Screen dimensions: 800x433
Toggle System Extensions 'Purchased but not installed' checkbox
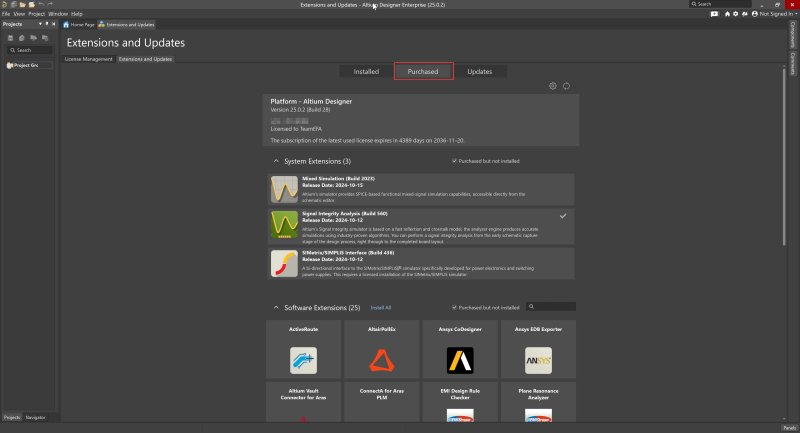454,161
